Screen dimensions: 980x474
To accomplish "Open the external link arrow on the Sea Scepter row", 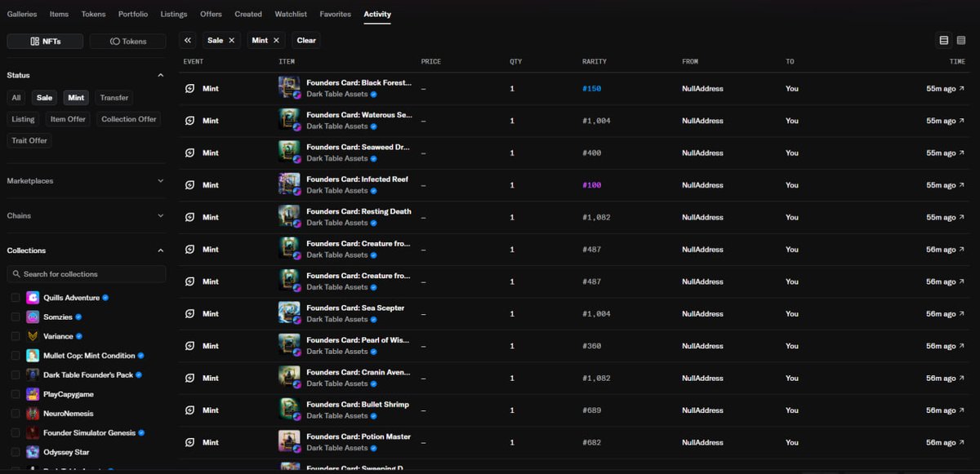I will pyautogui.click(x=961, y=314).
